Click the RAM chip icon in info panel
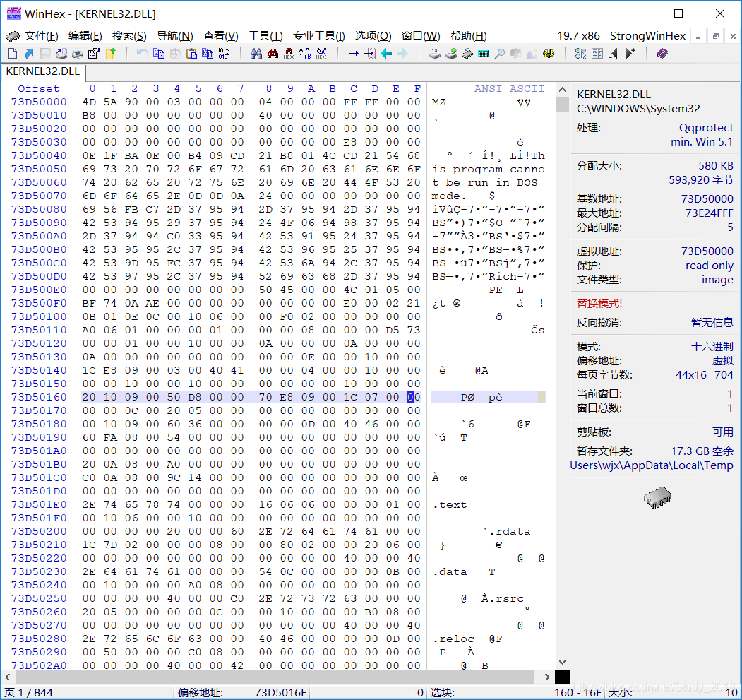The width and height of the screenshot is (742, 700). point(658,498)
